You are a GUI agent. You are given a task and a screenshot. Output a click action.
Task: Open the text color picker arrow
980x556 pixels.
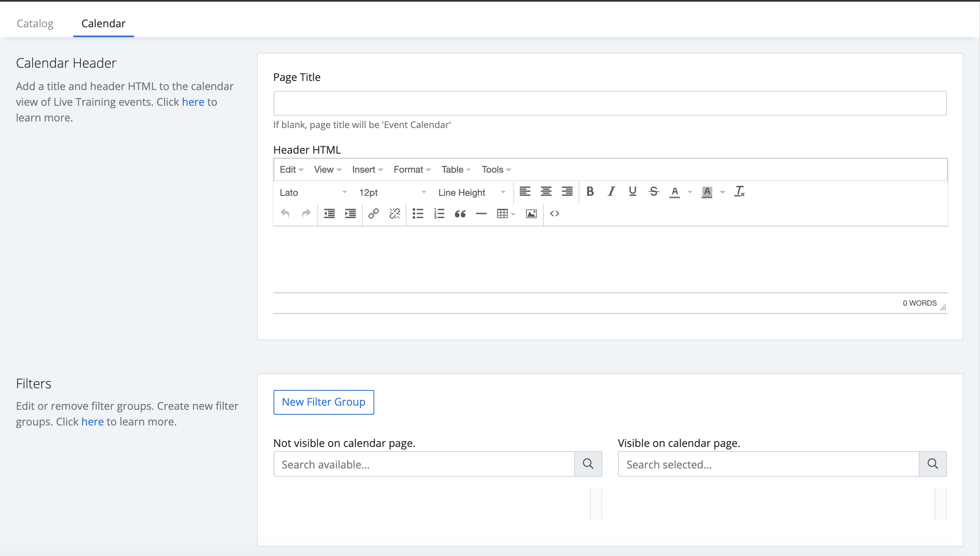(690, 192)
